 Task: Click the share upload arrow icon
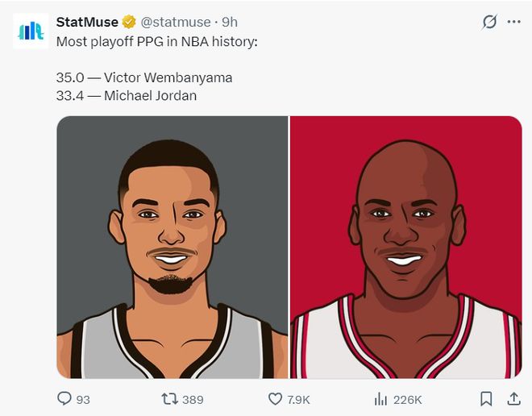click(513, 399)
